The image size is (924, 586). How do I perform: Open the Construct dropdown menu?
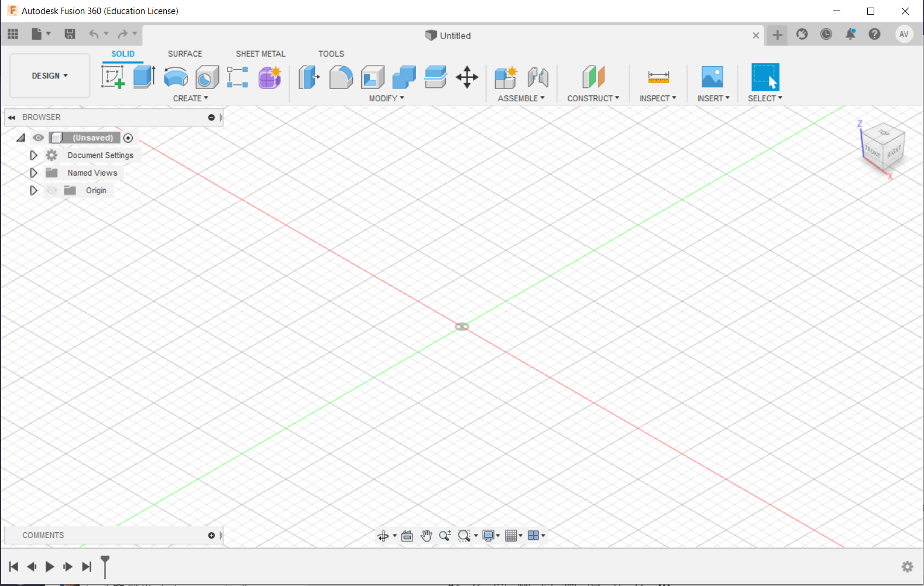tap(593, 98)
